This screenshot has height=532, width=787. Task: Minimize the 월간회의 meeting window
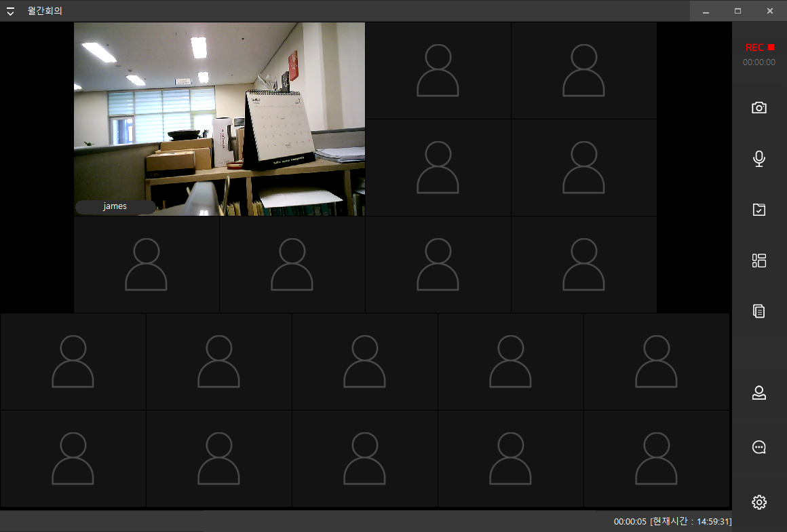coord(706,11)
